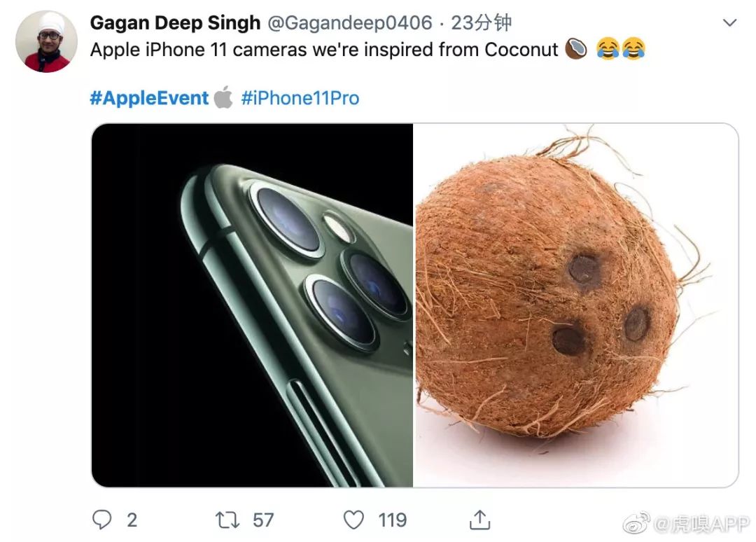Open the @Gagandeep0406 handle
The width and height of the screenshot is (756, 542).
coord(349,23)
